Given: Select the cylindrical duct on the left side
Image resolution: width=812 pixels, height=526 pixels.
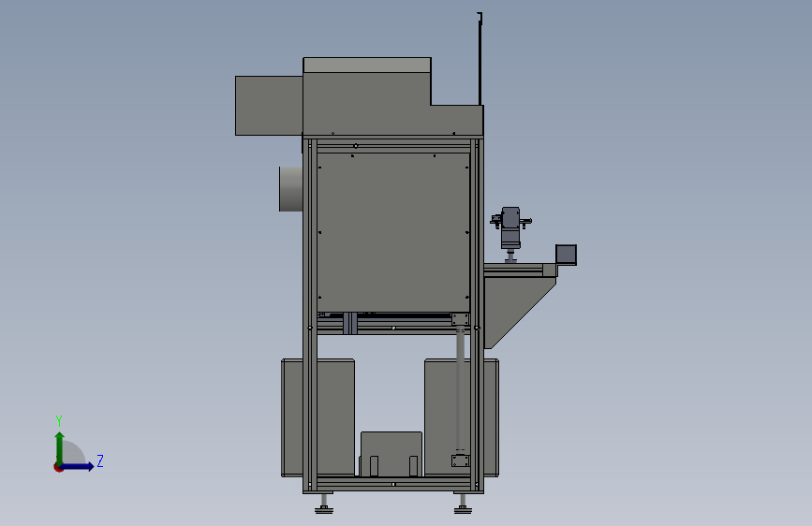Looking at the screenshot, I should pyautogui.click(x=291, y=189).
